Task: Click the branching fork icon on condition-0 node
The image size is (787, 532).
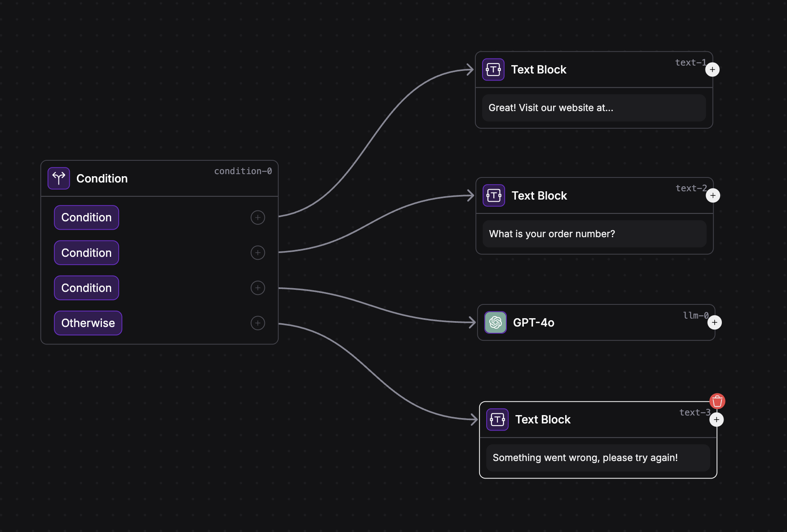Action: click(58, 178)
